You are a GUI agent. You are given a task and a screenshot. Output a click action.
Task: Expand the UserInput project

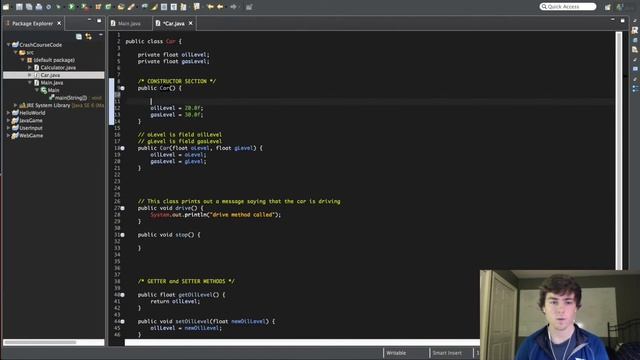9,128
